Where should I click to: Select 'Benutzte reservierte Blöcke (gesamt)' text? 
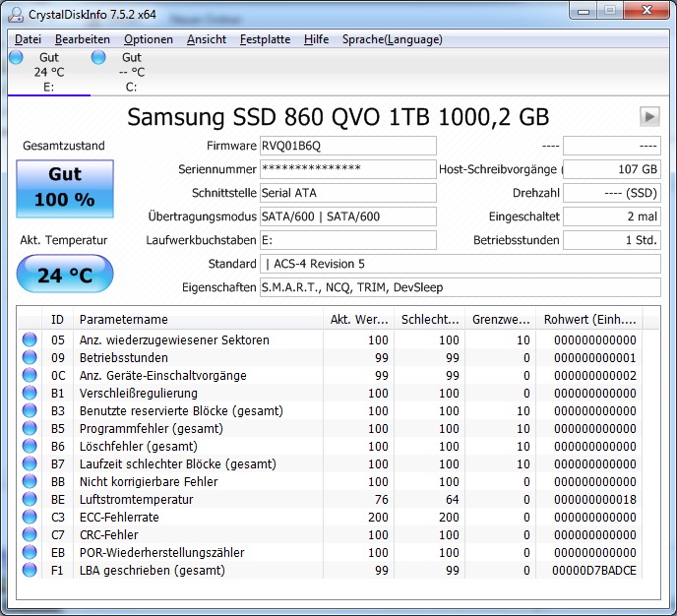[x=181, y=411]
